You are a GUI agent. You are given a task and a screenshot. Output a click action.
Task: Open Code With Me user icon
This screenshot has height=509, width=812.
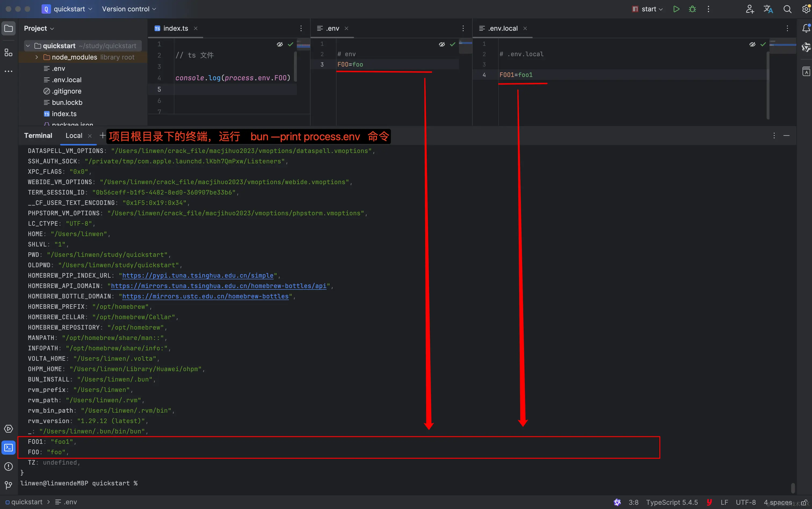point(750,9)
